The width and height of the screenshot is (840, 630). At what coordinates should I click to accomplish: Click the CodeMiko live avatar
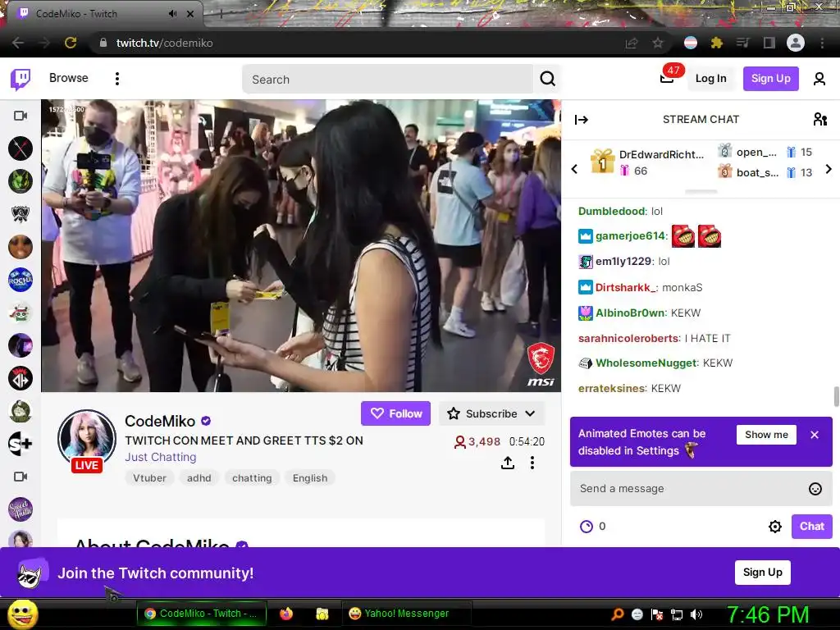pyautogui.click(x=87, y=441)
